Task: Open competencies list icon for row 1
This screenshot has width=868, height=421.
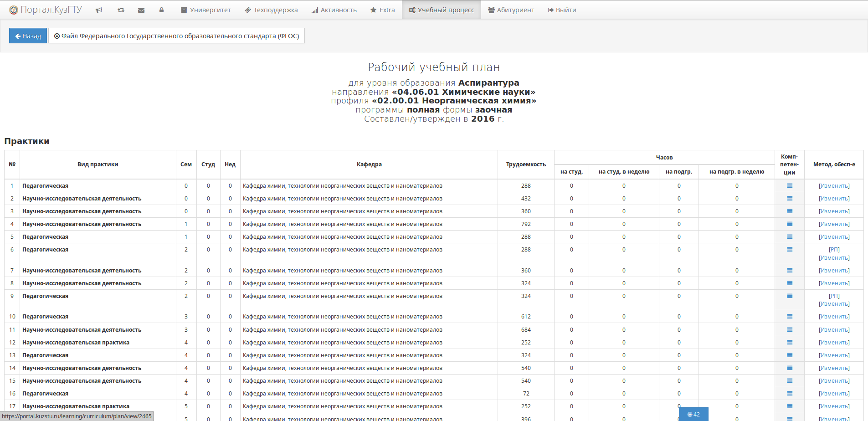Action: 789,186
